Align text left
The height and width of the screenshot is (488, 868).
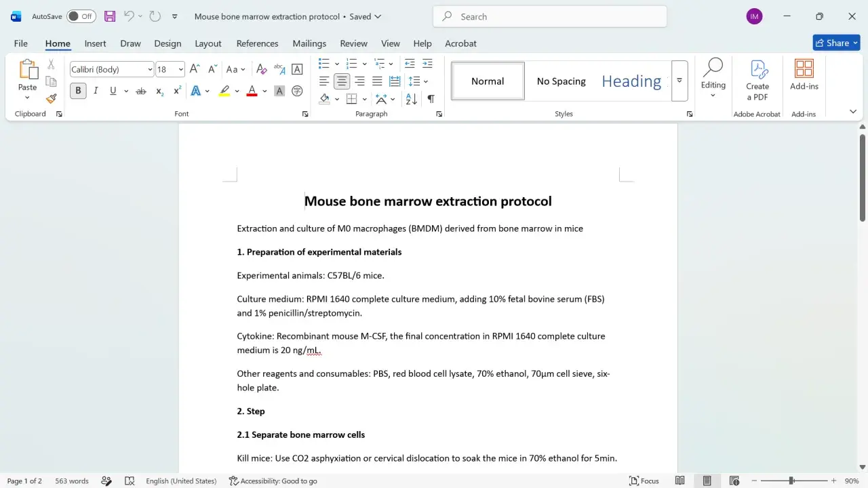(x=324, y=81)
